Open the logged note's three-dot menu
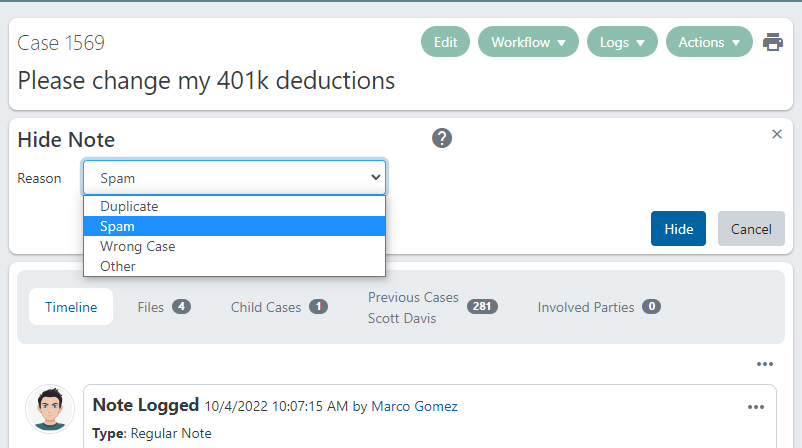 [756, 407]
